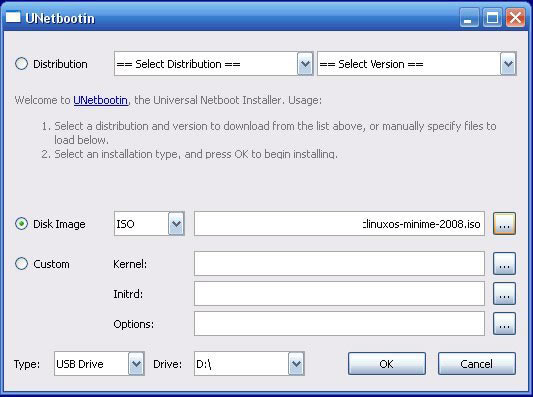The width and height of the screenshot is (533, 397).
Task: Click the Options browse button
Action: (x=504, y=324)
